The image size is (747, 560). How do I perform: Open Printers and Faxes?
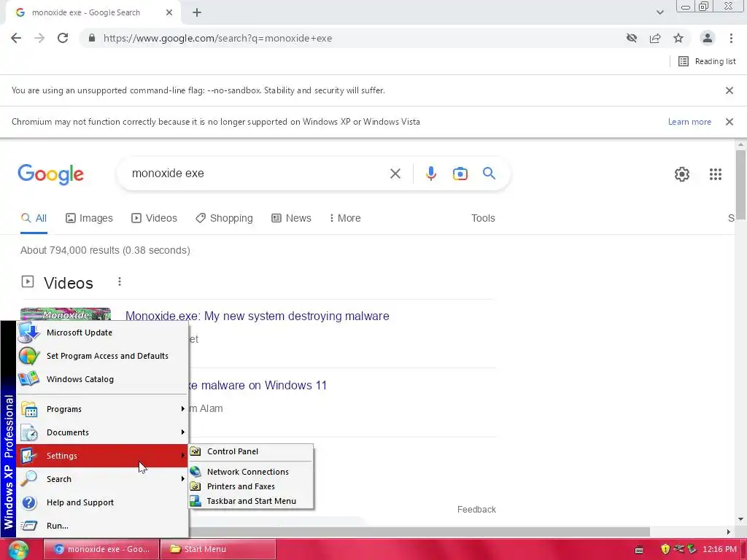[x=251, y=486]
